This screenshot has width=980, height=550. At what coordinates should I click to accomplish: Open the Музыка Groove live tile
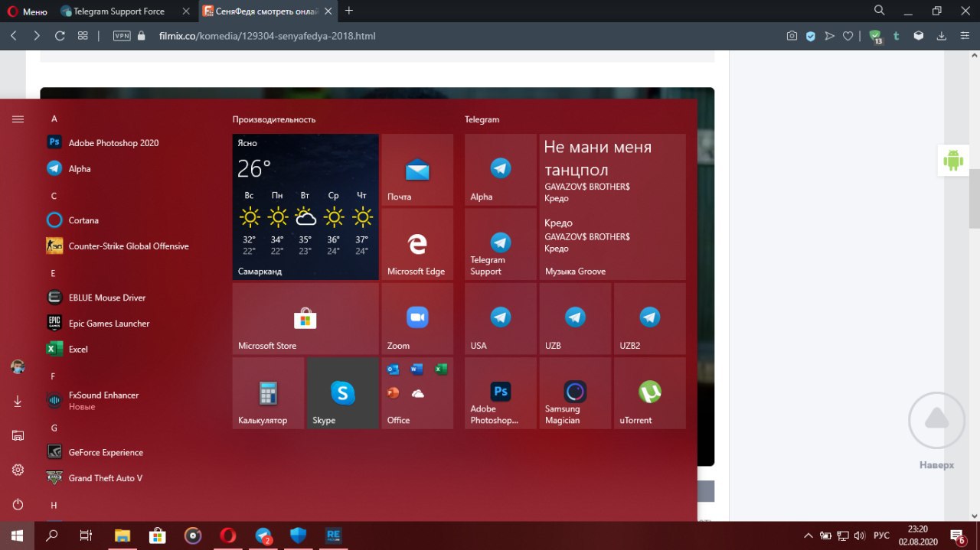click(612, 207)
